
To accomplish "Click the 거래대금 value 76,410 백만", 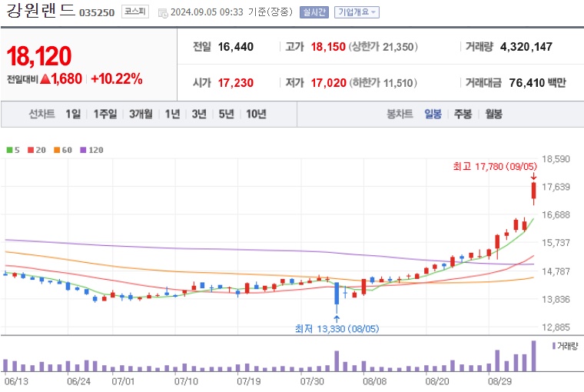I will [537, 83].
